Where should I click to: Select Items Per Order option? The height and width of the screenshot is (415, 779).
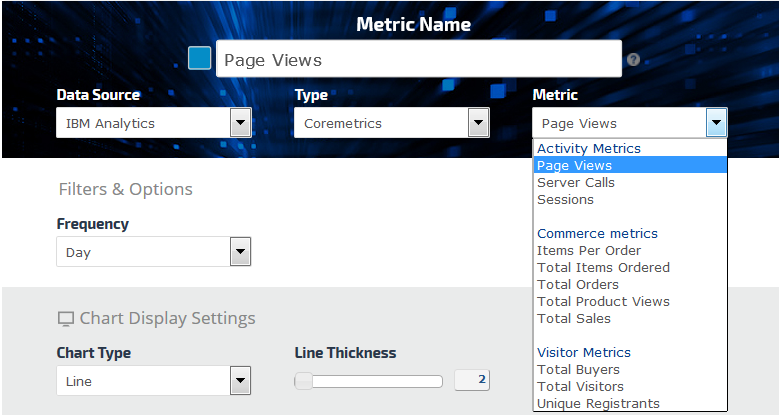point(589,251)
